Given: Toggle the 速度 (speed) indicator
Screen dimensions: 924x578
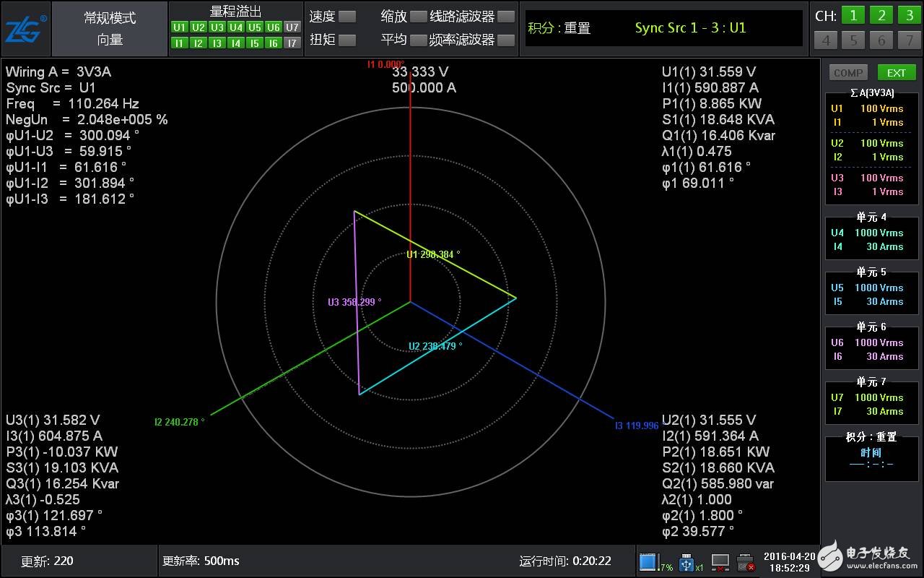Looking at the screenshot, I should [x=347, y=17].
